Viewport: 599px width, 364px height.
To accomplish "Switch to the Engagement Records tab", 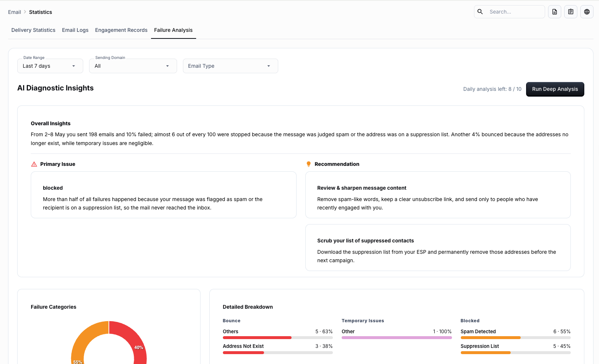I will 121,30.
